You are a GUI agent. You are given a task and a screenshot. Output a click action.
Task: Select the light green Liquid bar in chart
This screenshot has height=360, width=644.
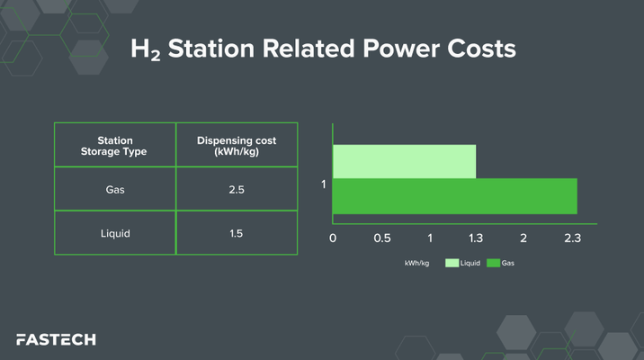coord(404,161)
